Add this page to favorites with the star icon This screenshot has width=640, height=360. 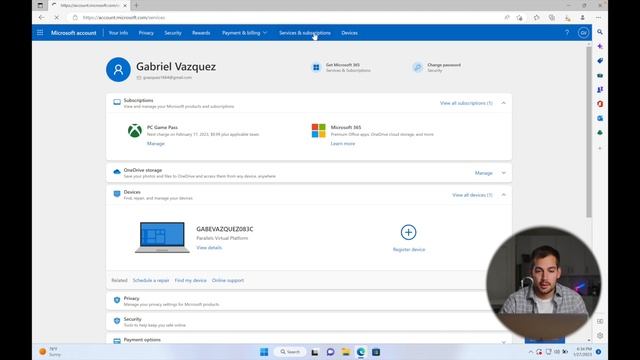520,18
